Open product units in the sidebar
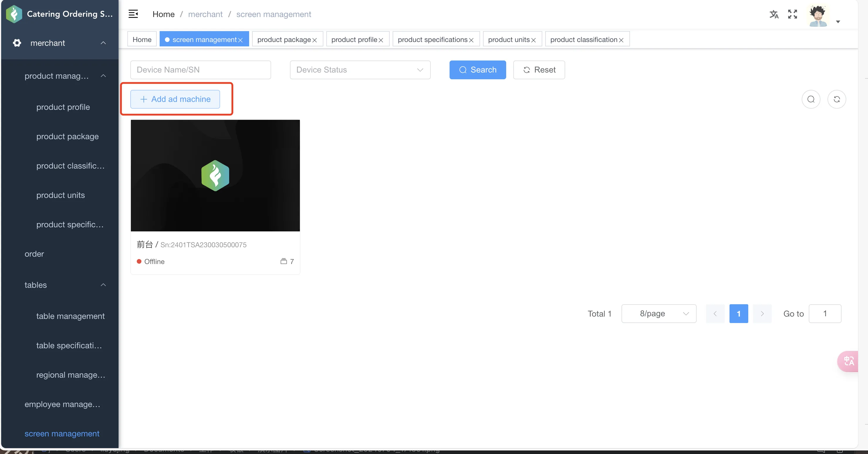Image resolution: width=868 pixels, height=454 pixels. coord(61,195)
